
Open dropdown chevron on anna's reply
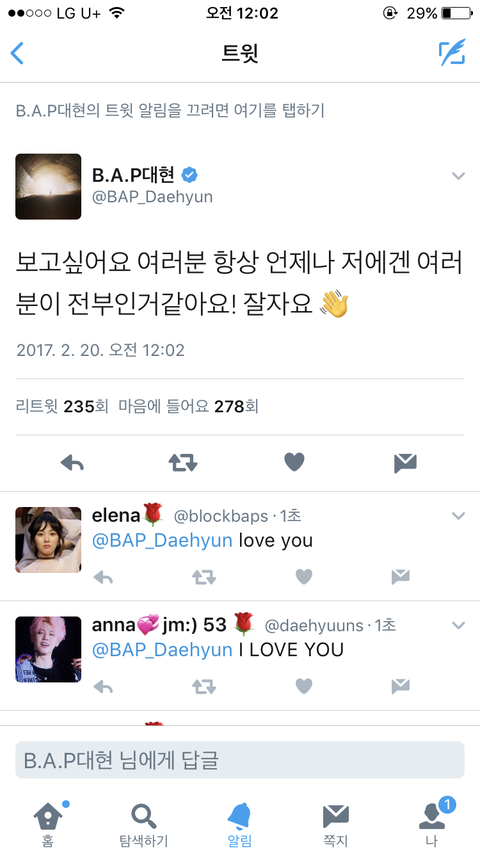coord(459,625)
